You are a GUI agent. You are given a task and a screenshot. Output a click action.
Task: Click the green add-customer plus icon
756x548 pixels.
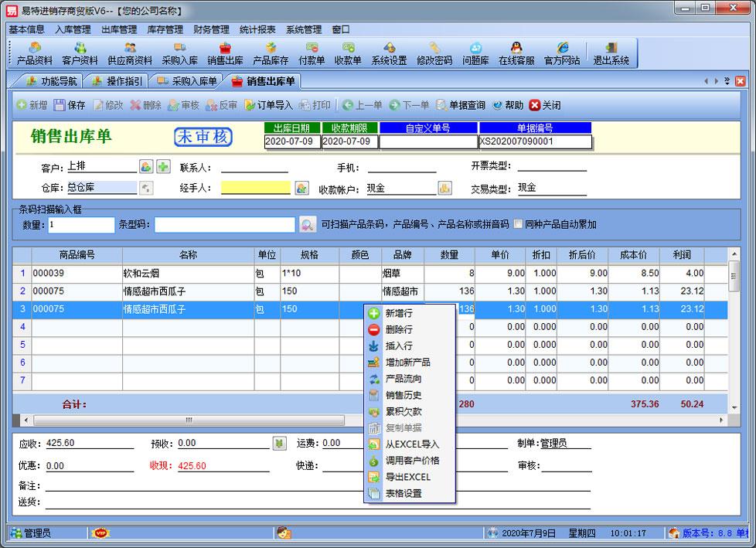[163, 167]
